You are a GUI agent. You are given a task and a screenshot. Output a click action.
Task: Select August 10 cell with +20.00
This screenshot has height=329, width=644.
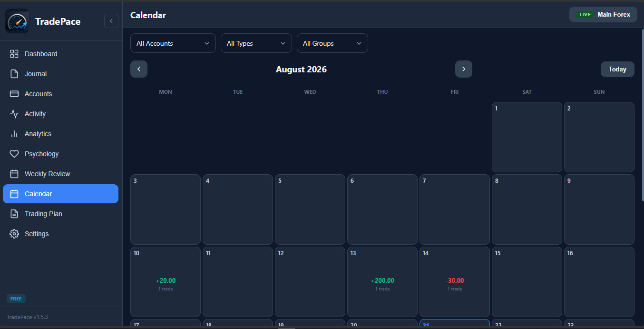(166, 282)
